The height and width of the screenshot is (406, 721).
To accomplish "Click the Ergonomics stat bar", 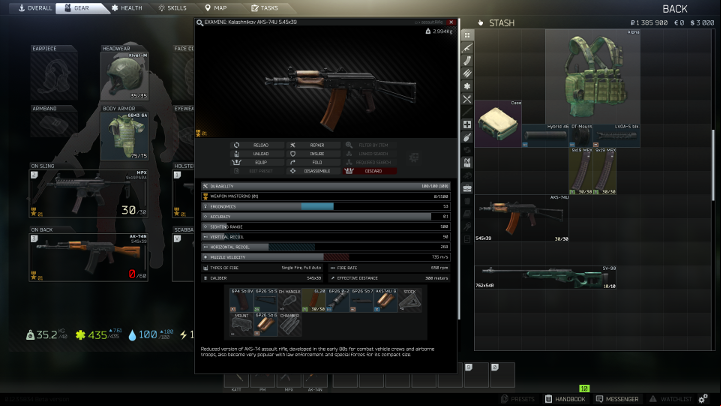I will tap(326, 206).
